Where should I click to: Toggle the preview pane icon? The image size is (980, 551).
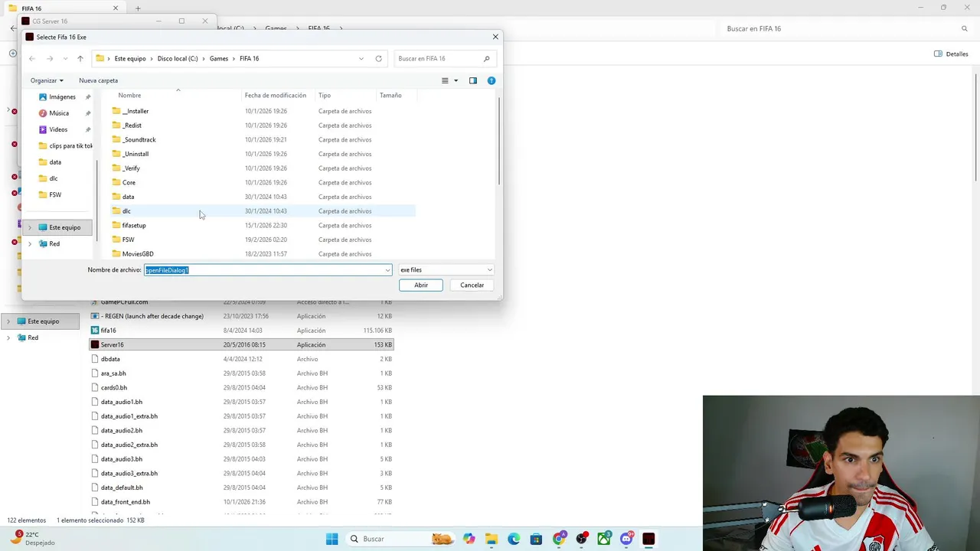[472, 80]
